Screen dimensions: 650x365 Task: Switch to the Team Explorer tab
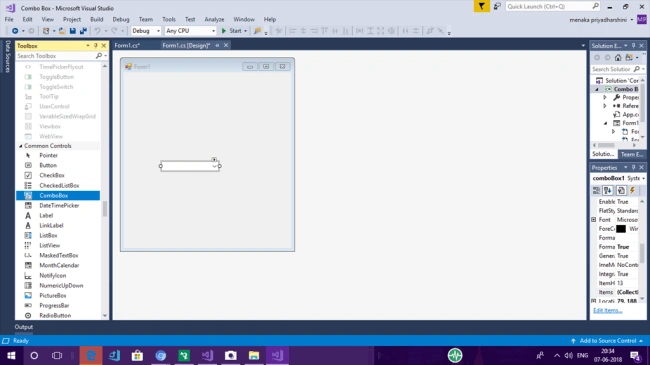tap(631, 154)
